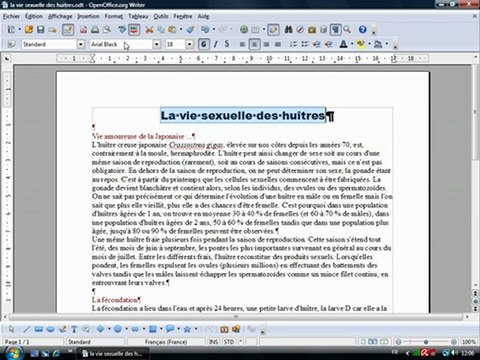This screenshot has height=360, width=480.
Task: Copy selection using Copy icon
Action: [x=161, y=30]
